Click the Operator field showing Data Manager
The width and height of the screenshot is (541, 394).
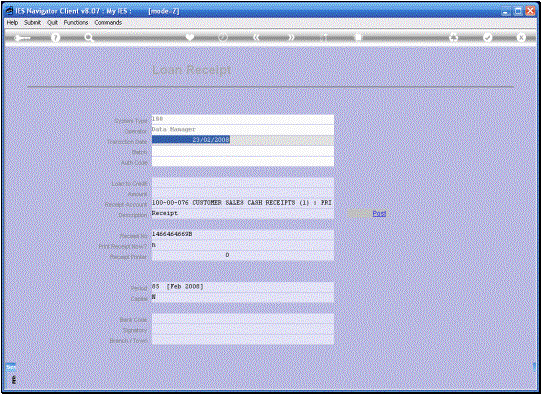click(243, 129)
